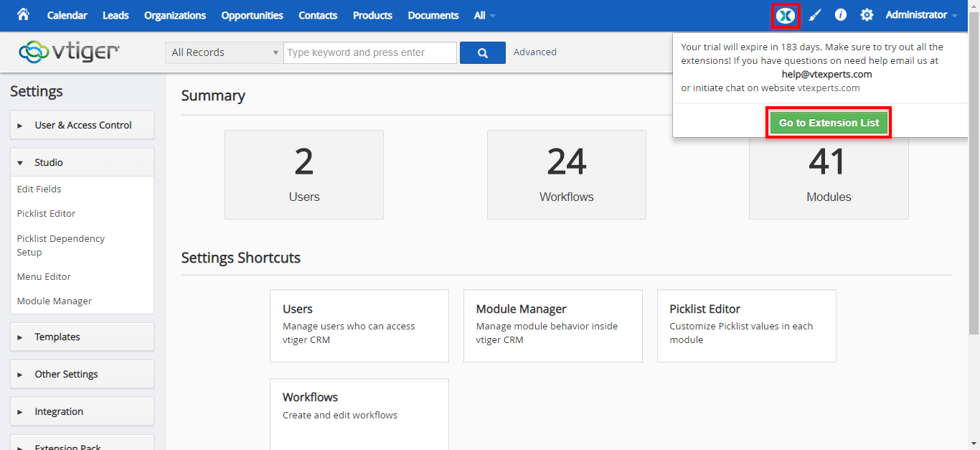Open Advanced search
The width and height of the screenshot is (980, 450).
click(x=535, y=52)
